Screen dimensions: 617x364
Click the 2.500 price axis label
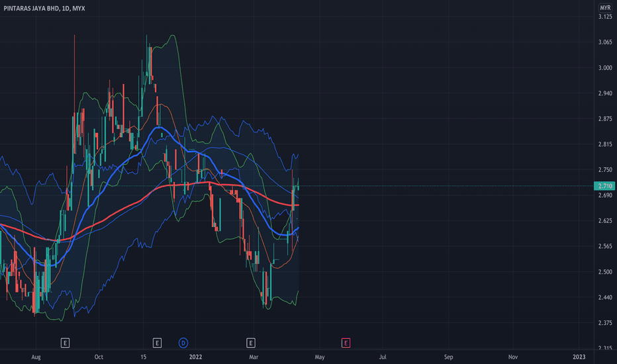[x=605, y=272]
